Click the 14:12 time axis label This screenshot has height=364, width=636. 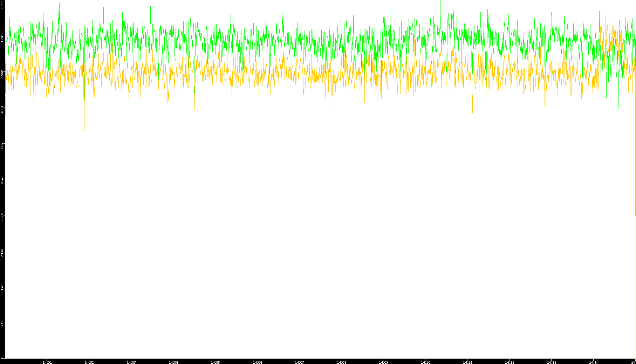[x=510, y=362]
